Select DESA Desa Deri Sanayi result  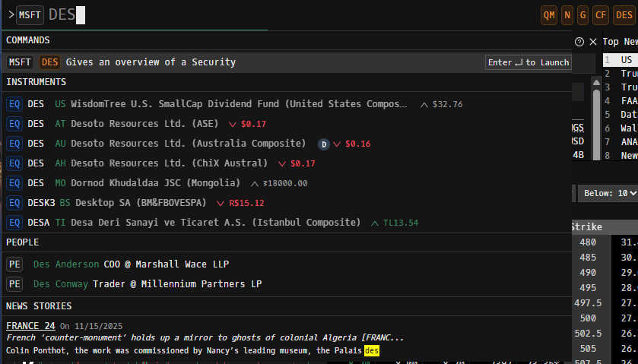287,223
